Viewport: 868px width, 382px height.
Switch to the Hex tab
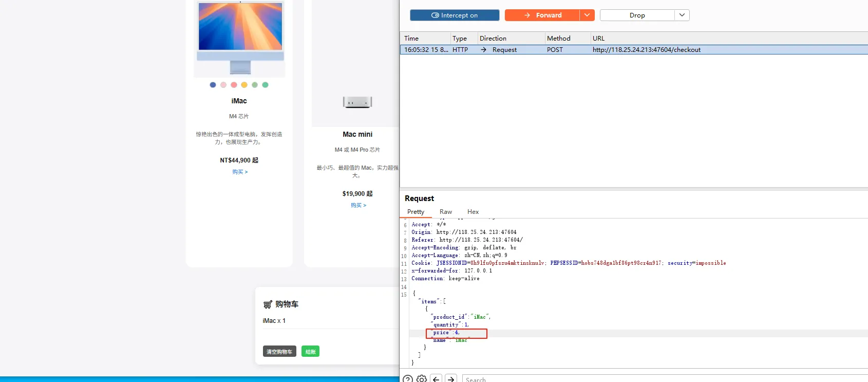click(473, 212)
